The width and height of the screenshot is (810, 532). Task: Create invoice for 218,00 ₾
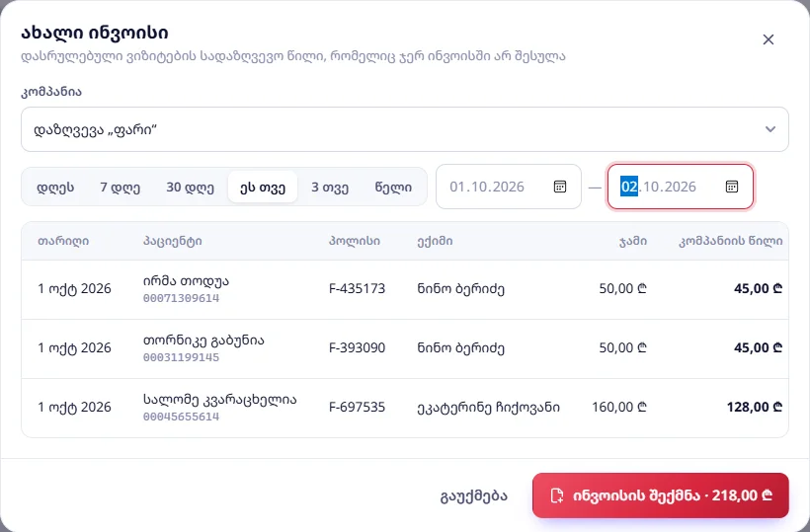click(660, 495)
